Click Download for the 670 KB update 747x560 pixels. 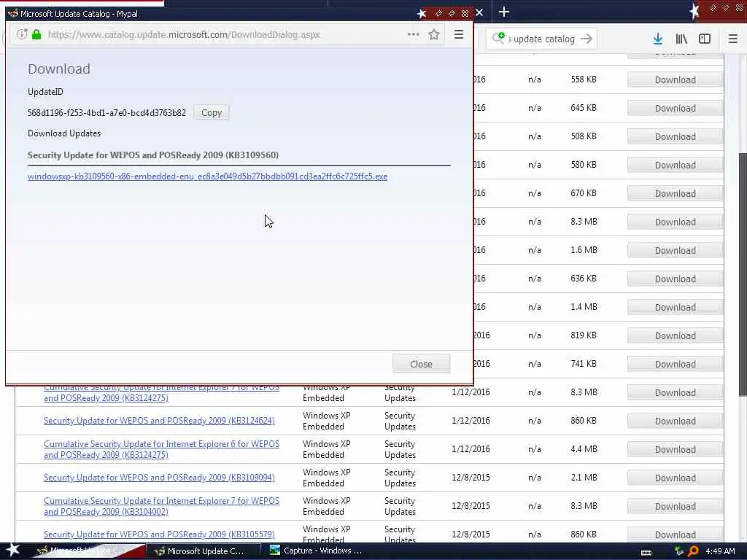point(675,194)
